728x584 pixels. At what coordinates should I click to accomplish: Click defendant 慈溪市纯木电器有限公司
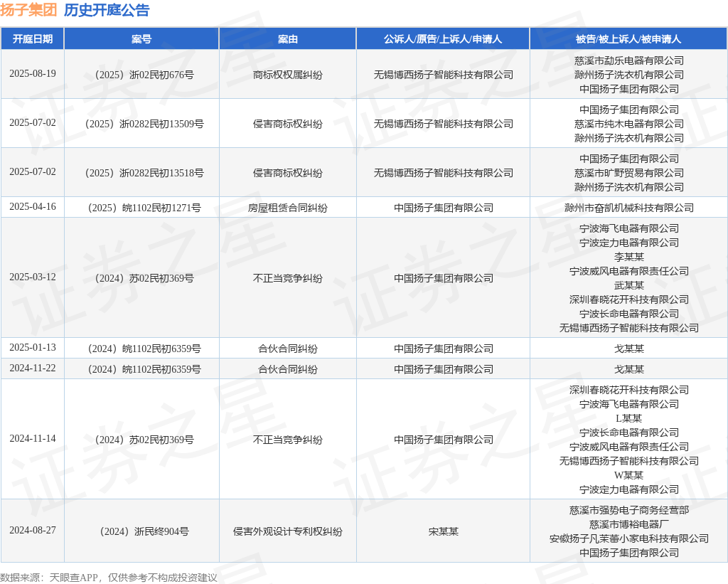pos(629,124)
